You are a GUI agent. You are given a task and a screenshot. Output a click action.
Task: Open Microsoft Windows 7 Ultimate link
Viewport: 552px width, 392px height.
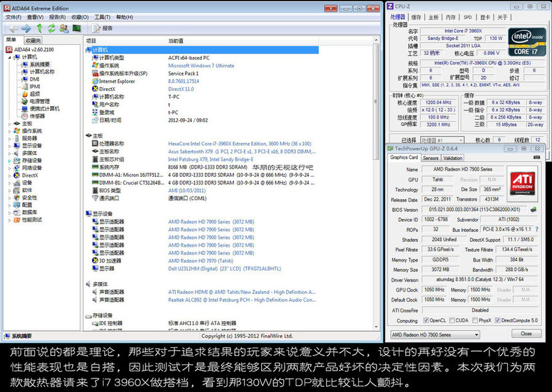pyautogui.click(x=201, y=66)
